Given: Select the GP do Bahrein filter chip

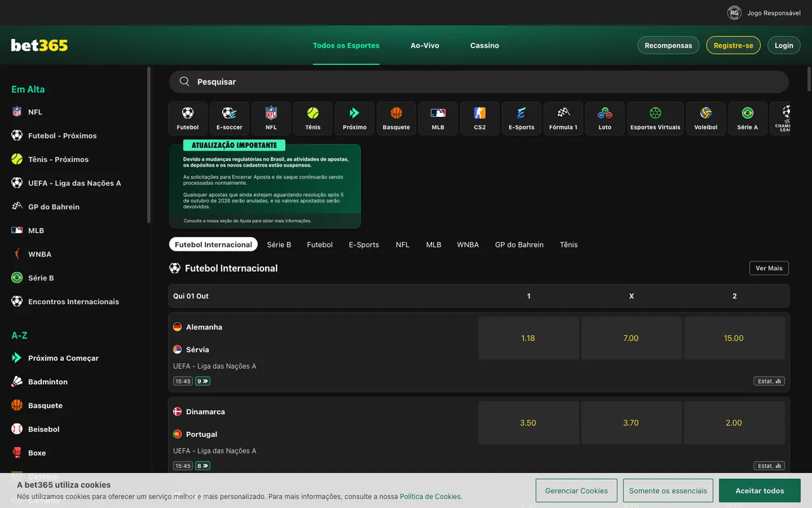Looking at the screenshot, I should pos(519,244).
